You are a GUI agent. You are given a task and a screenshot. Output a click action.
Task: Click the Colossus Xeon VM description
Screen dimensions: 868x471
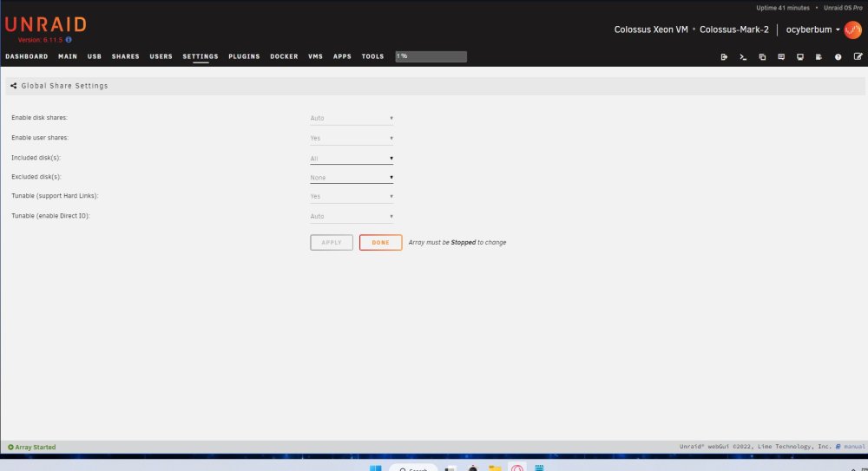coord(651,29)
